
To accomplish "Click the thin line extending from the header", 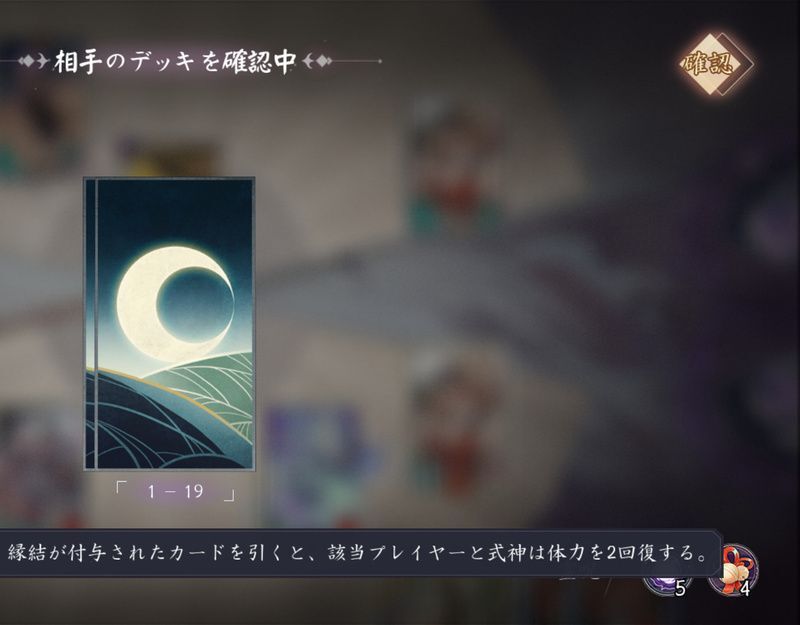I will tap(357, 61).
